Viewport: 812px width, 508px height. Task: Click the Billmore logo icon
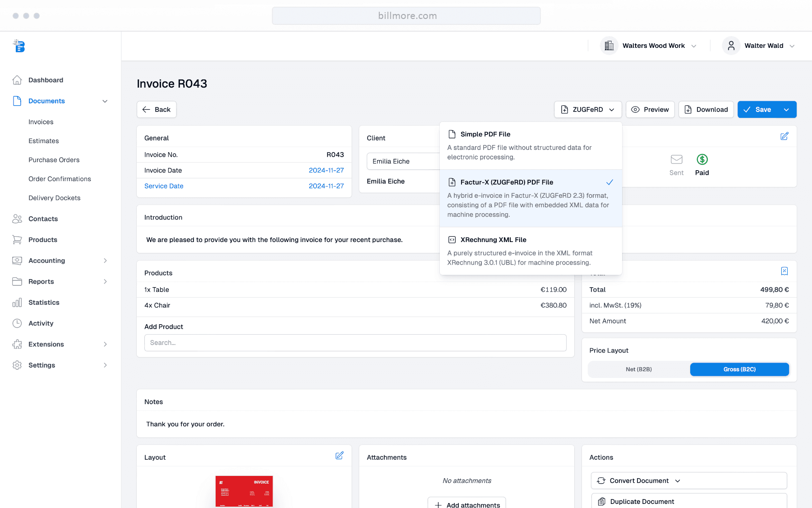coord(19,46)
